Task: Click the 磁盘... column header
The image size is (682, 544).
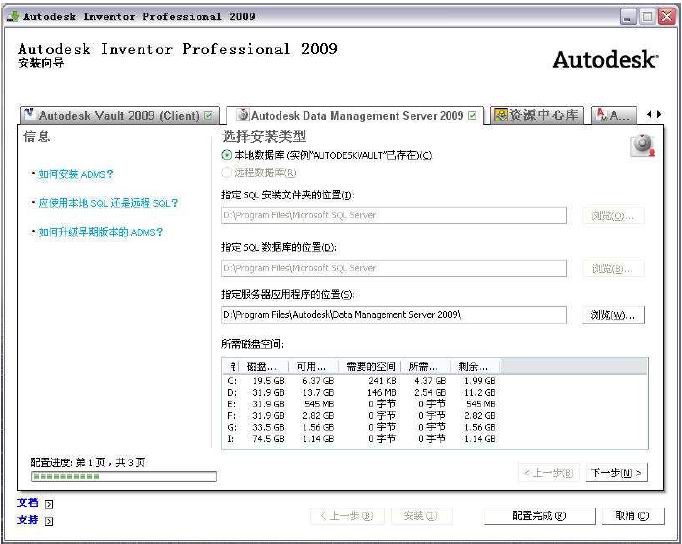Action: tap(264, 367)
